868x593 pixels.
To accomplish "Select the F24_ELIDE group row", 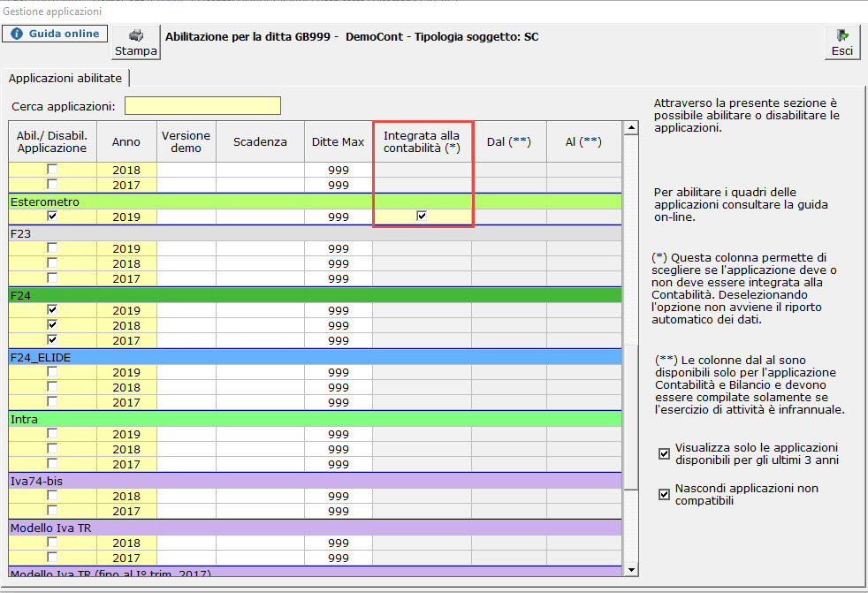I will point(315,357).
